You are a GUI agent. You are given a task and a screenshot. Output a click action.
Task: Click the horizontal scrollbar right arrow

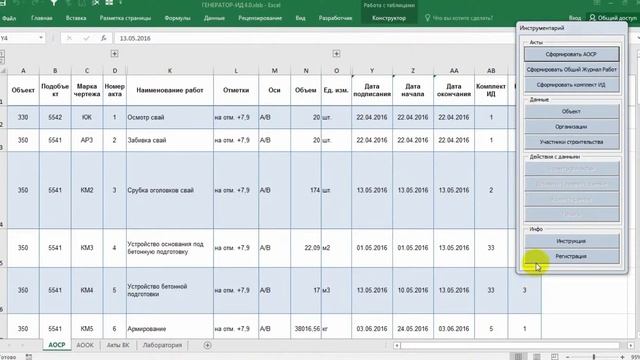tap(631, 346)
